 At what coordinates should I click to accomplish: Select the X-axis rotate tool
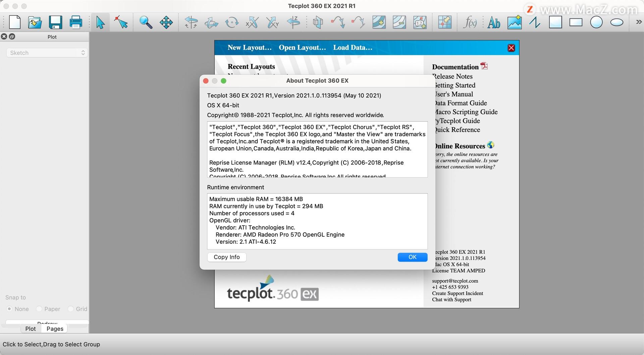(252, 22)
